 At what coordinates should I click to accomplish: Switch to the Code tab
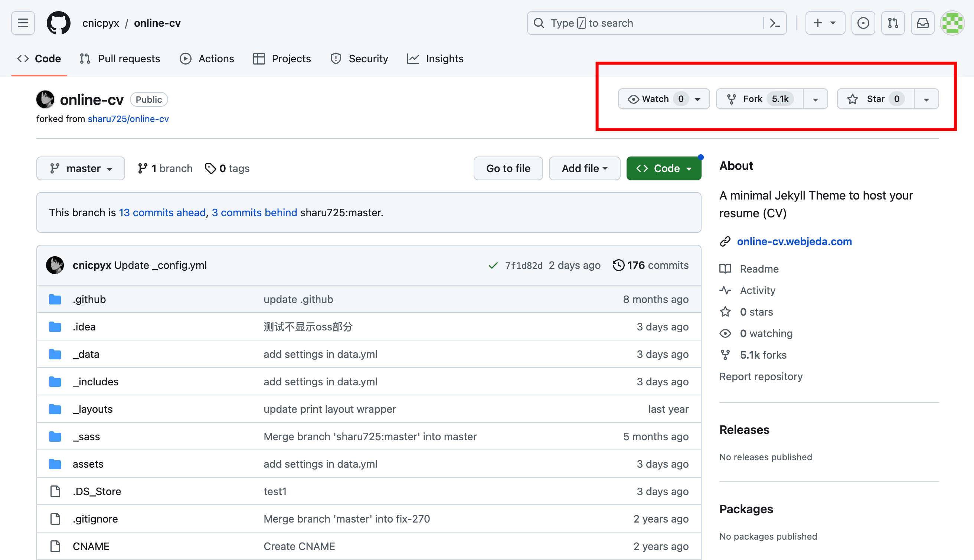point(39,59)
